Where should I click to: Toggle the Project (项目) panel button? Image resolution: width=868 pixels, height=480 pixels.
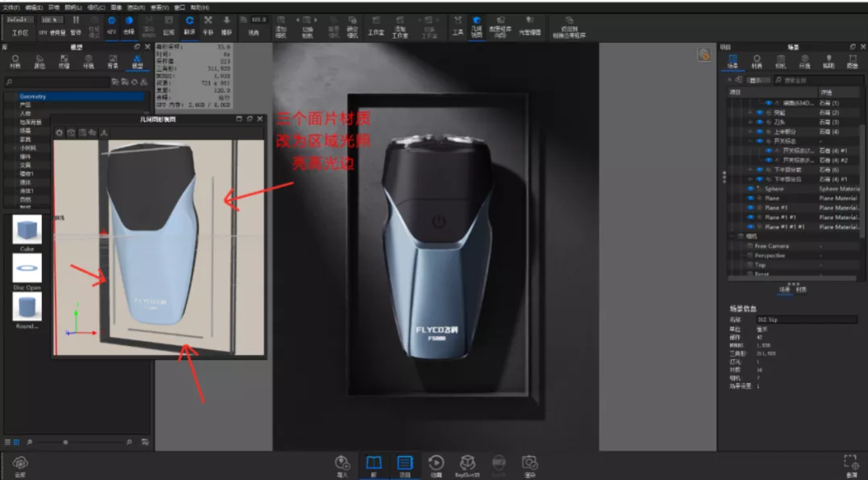click(x=404, y=466)
